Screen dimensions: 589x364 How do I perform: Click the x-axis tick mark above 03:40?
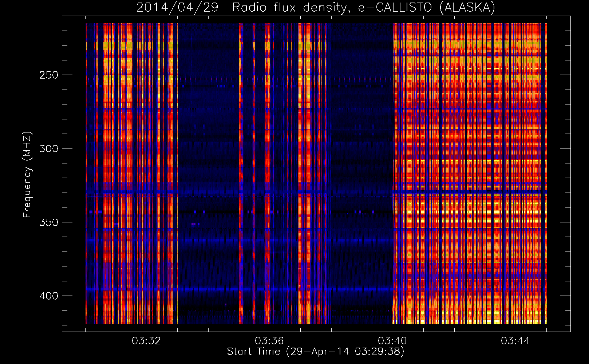[x=393, y=328]
